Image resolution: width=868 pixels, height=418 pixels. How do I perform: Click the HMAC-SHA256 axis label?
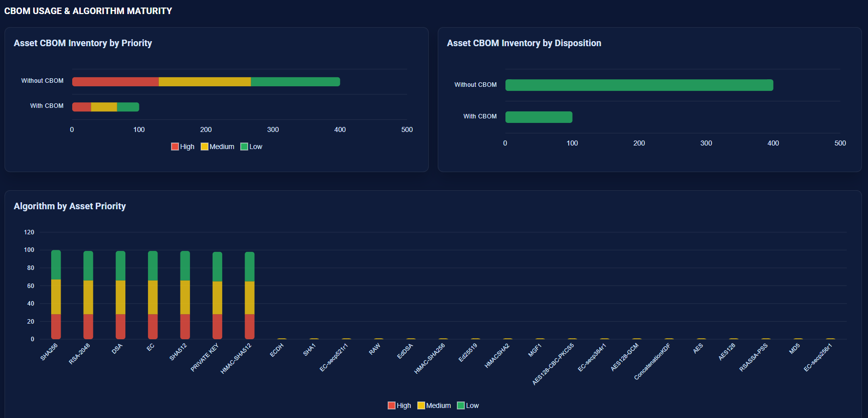(x=430, y=359)
